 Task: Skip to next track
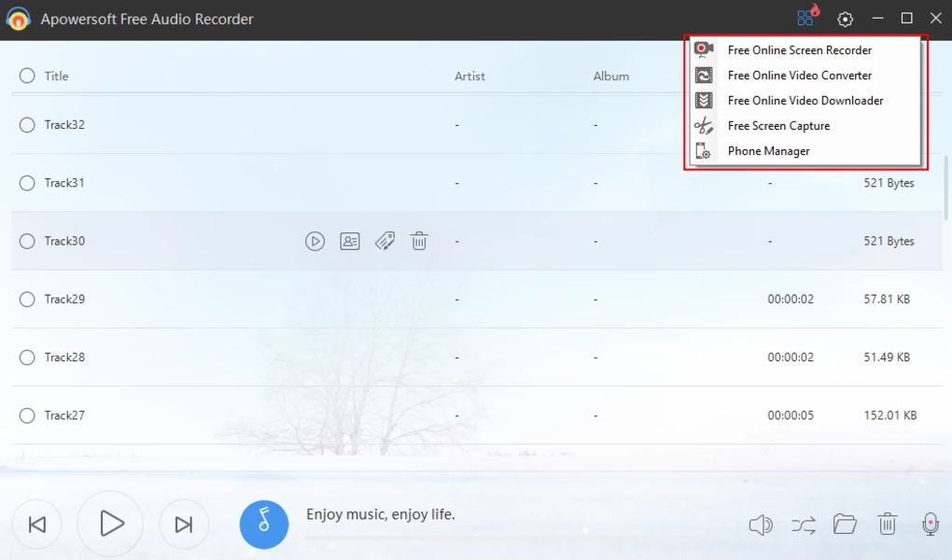pos(183,525)
